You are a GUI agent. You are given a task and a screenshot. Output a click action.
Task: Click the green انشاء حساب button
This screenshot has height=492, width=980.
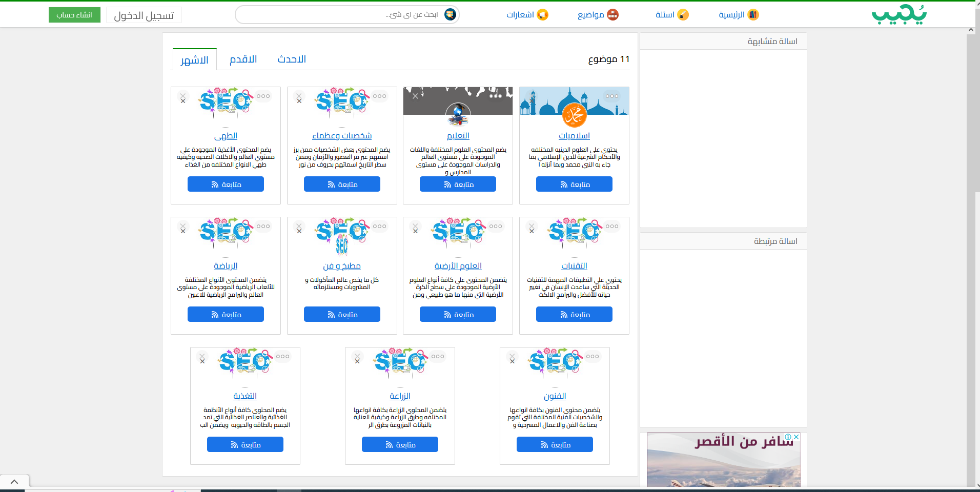click(74, 15)
